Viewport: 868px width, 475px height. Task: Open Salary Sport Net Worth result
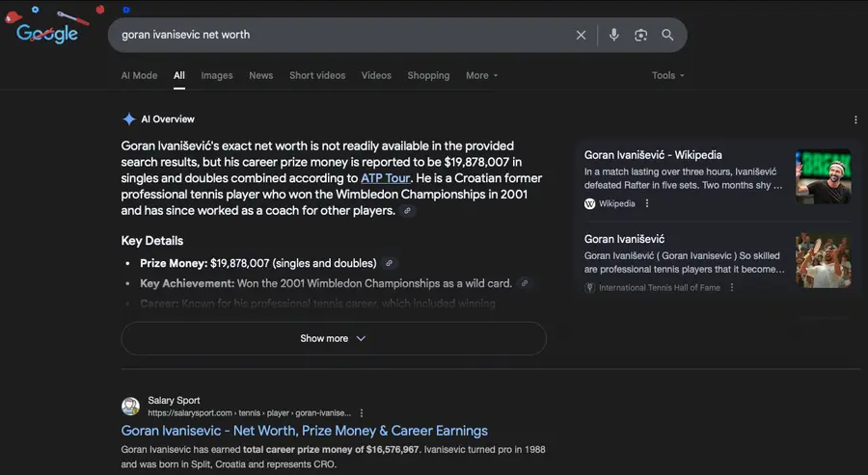point(304,431)
